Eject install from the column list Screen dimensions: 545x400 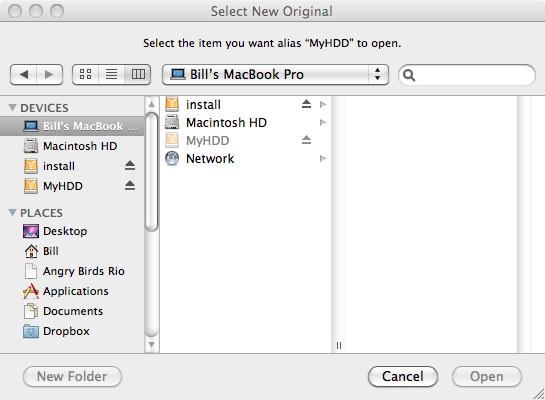point(306,104)
